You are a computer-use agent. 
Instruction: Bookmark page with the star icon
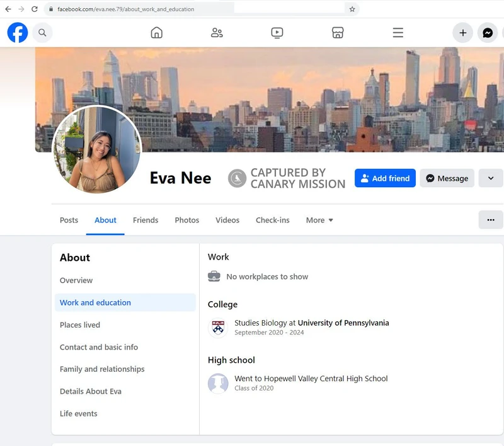coord(352,9)
